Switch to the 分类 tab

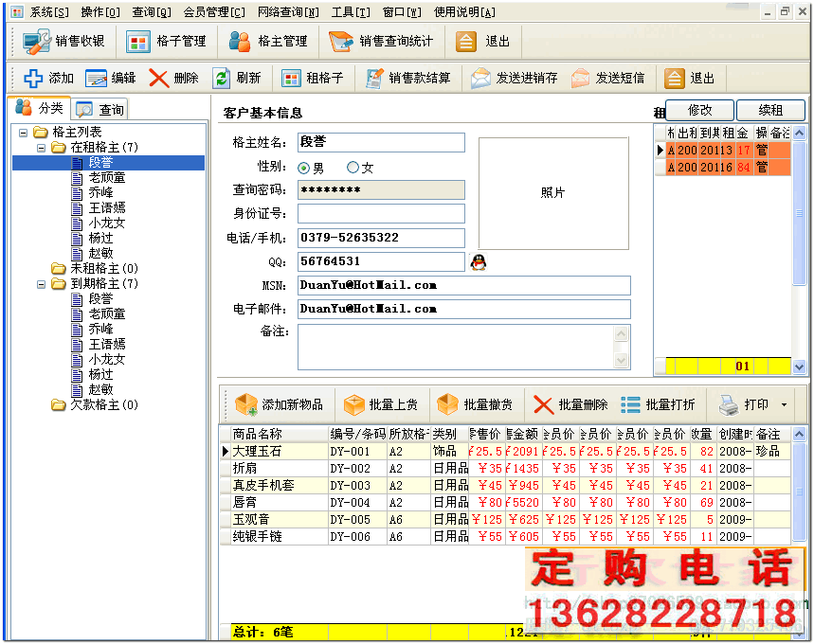point(40,108)
